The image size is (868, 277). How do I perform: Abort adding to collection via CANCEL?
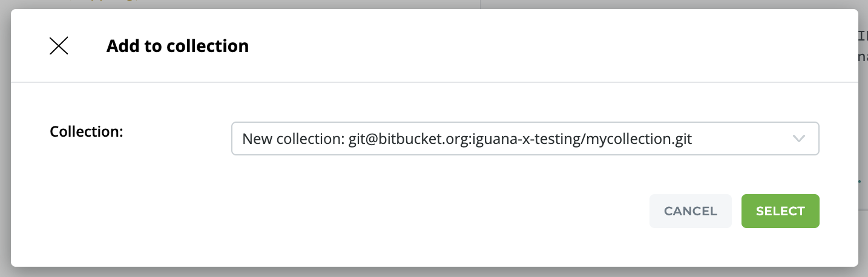tap(690, 211)
